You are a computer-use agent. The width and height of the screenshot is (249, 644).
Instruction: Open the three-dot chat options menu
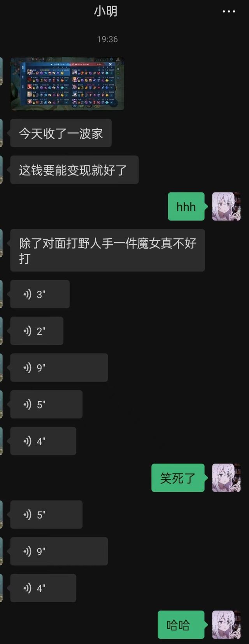point(228,12)
